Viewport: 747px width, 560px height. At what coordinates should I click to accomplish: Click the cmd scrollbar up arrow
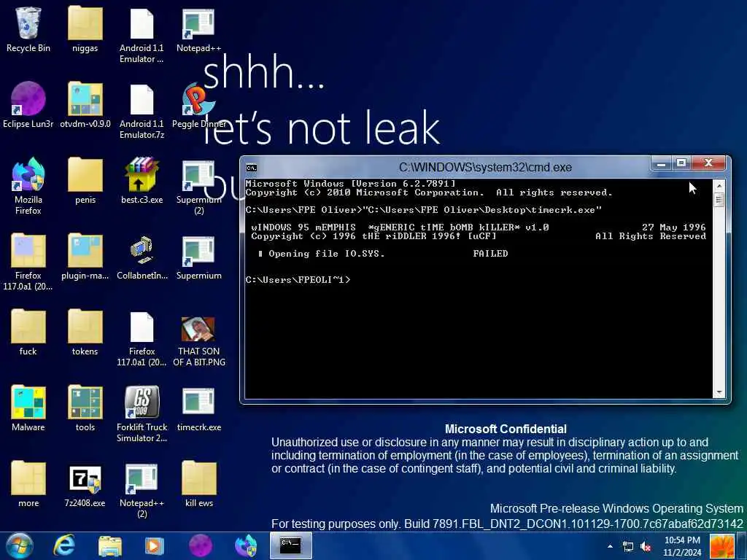click(719, 185)
